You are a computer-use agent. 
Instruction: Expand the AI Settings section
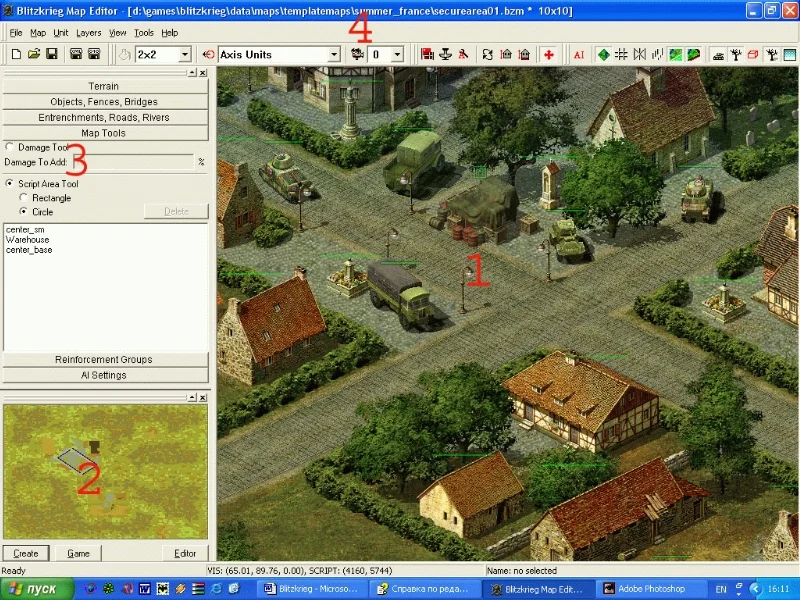tap(105, 375)
